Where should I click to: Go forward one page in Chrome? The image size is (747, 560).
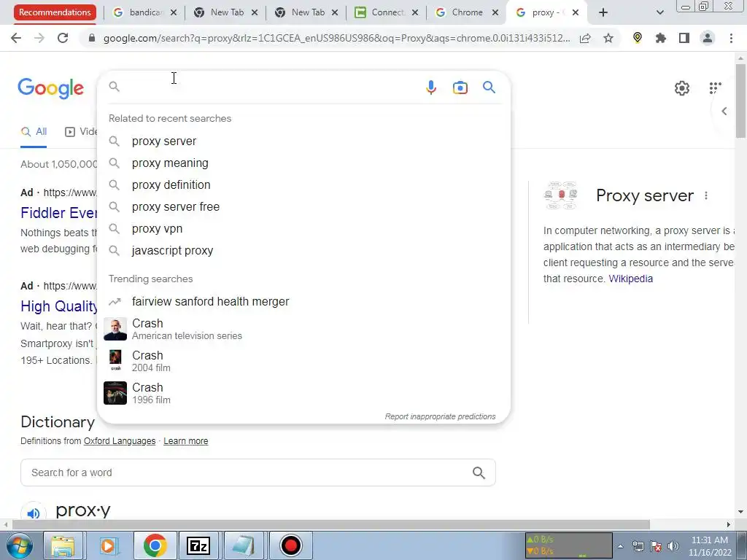[x=39, y=38]
